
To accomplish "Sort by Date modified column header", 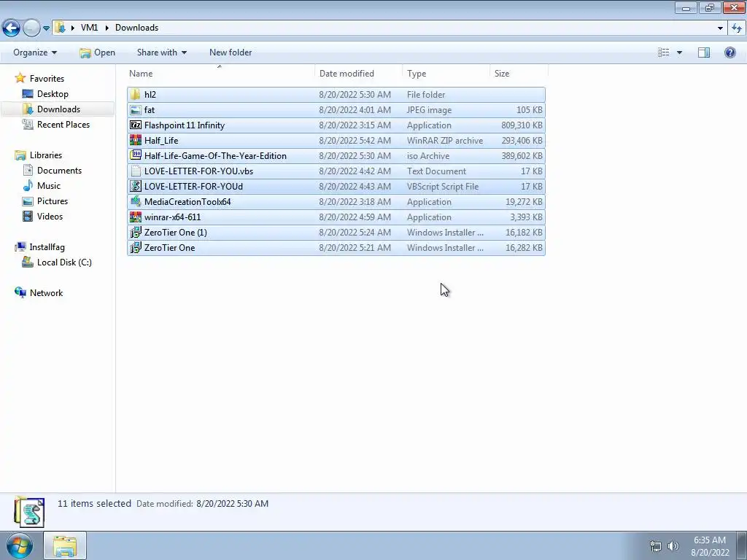I will click(x=359, y=74).
